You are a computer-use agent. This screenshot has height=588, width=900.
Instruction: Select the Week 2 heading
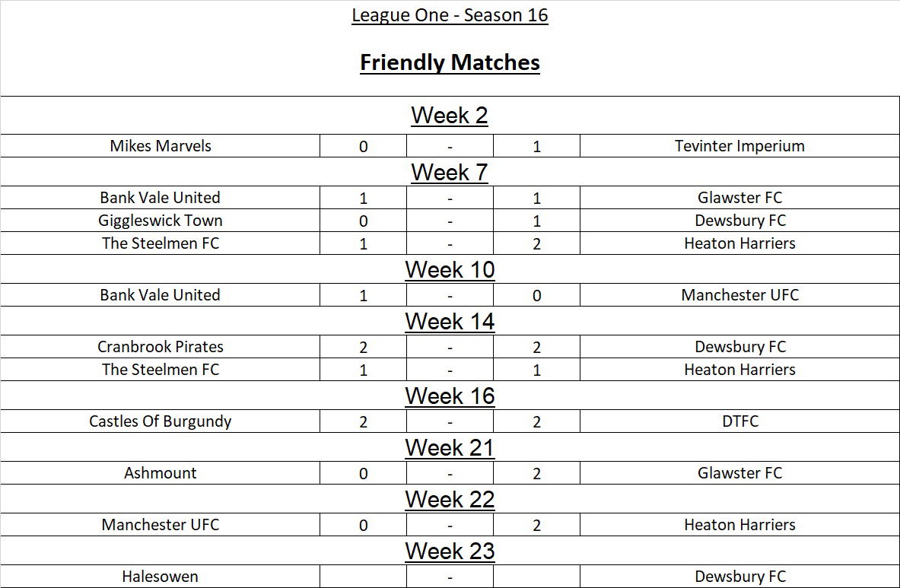(x=450, y=116)
